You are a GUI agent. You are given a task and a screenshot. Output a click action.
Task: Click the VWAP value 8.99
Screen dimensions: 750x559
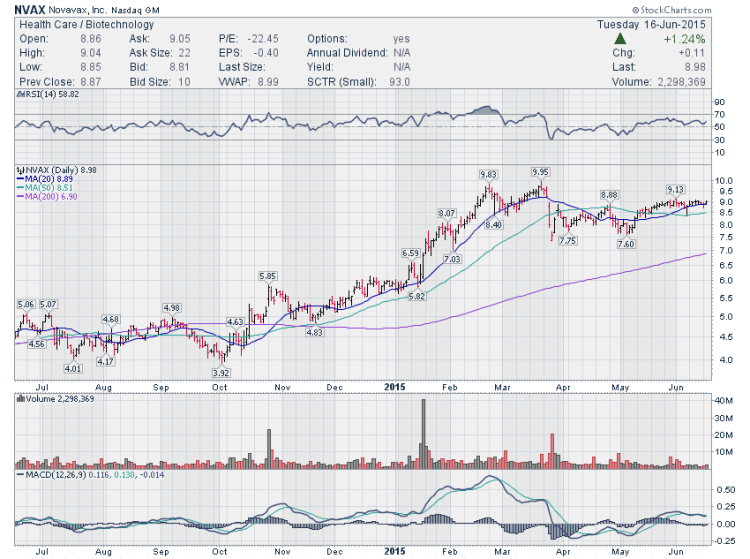click(268, 82)
